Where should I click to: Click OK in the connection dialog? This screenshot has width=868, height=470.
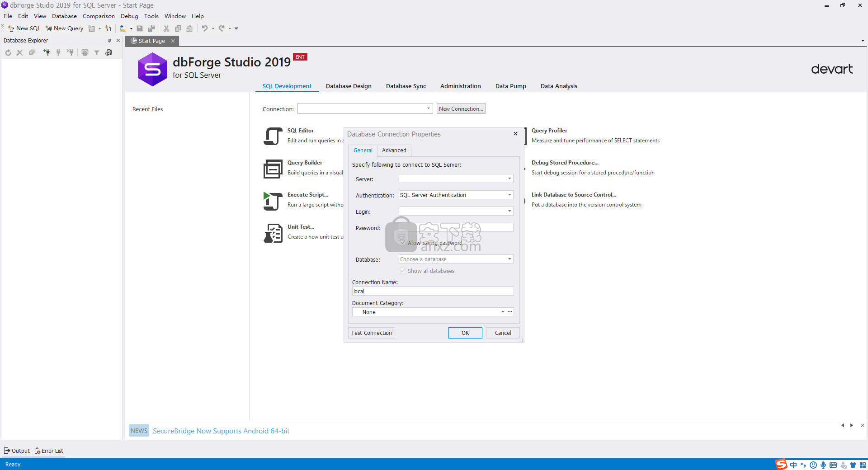(465, 333)
